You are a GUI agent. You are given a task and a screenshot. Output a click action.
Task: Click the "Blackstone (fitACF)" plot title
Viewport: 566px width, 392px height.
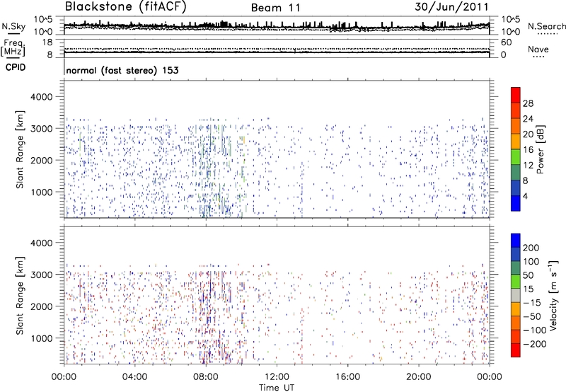tap(126, 6)
